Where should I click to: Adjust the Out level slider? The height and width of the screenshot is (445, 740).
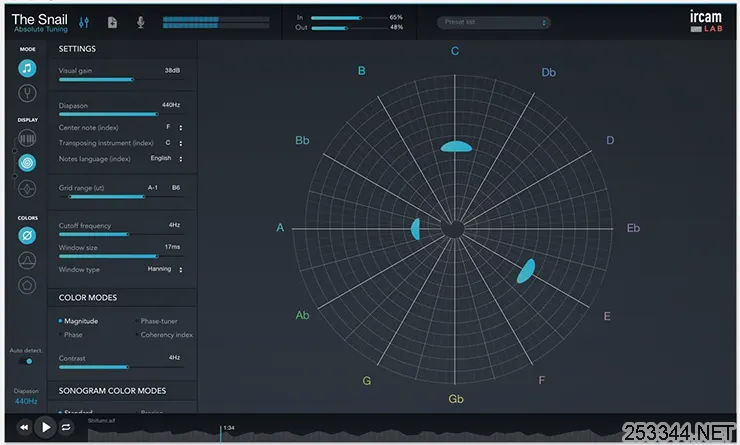(350, 28)
